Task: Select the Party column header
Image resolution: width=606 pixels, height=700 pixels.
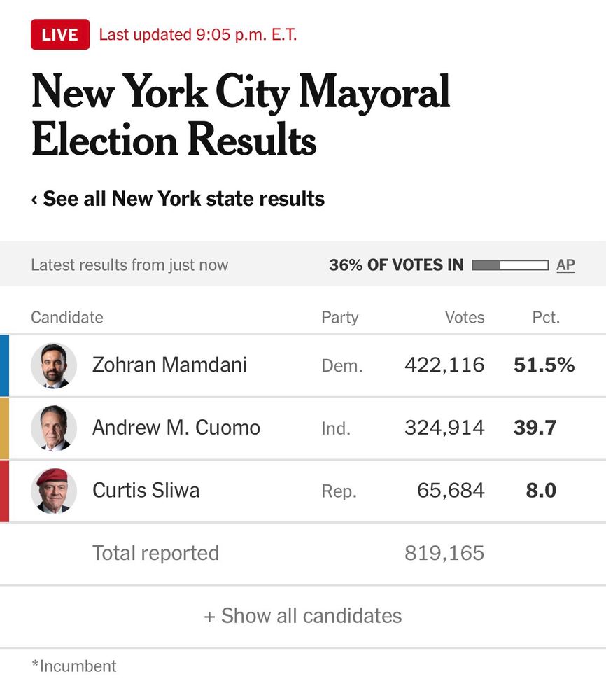Action: [340, 317]
